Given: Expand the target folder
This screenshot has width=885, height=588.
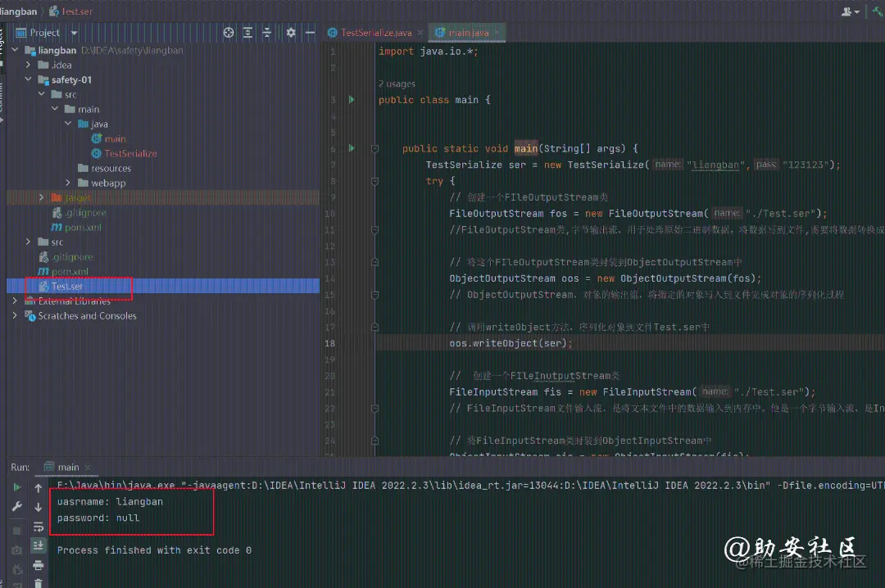Looking at the screenshot, I should pyautogui.click(x=41, y=197).
